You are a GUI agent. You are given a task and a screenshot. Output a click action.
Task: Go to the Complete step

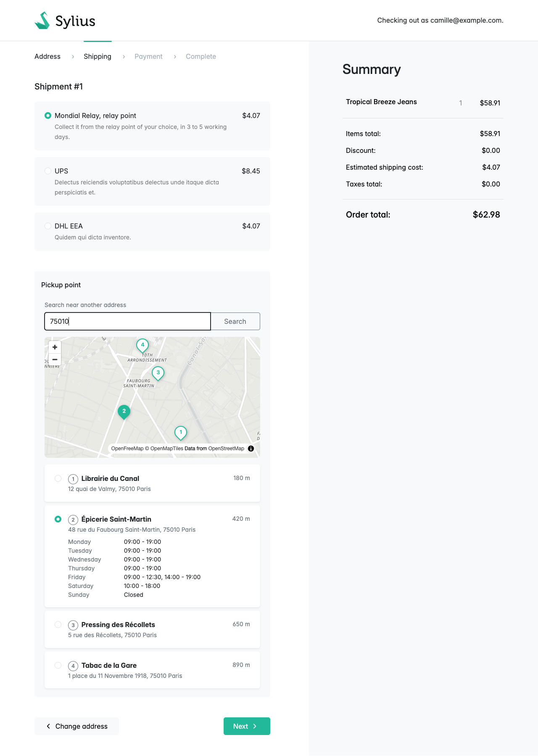click(x=201, y=56)
